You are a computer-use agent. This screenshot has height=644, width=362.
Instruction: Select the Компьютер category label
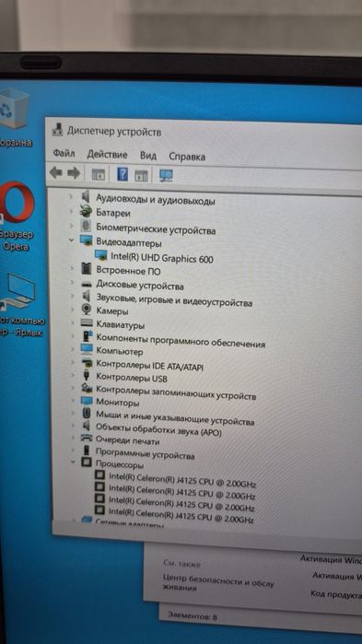120,352
